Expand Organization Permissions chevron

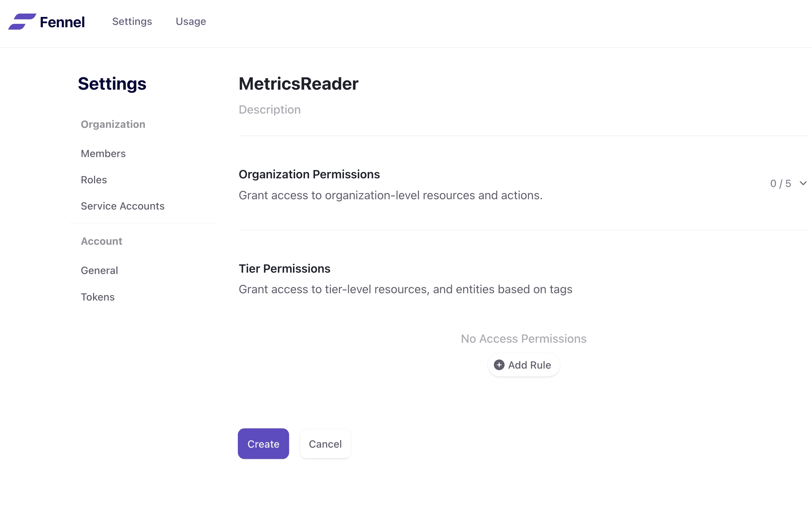[x=803, y=183]
